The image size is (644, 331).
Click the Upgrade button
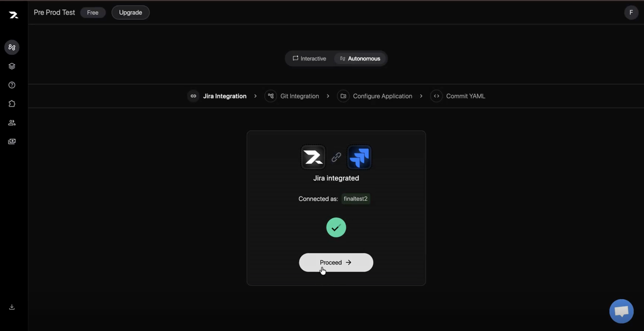coord(130,13)
